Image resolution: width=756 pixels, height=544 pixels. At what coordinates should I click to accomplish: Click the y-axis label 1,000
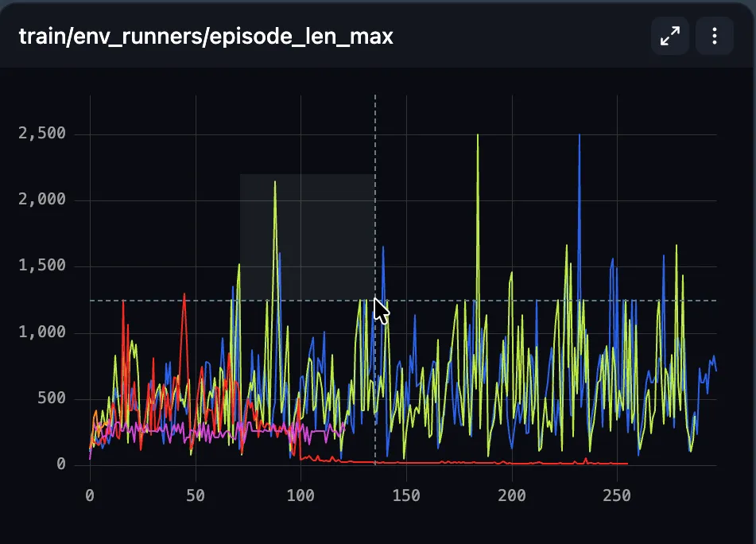point(42,332)
